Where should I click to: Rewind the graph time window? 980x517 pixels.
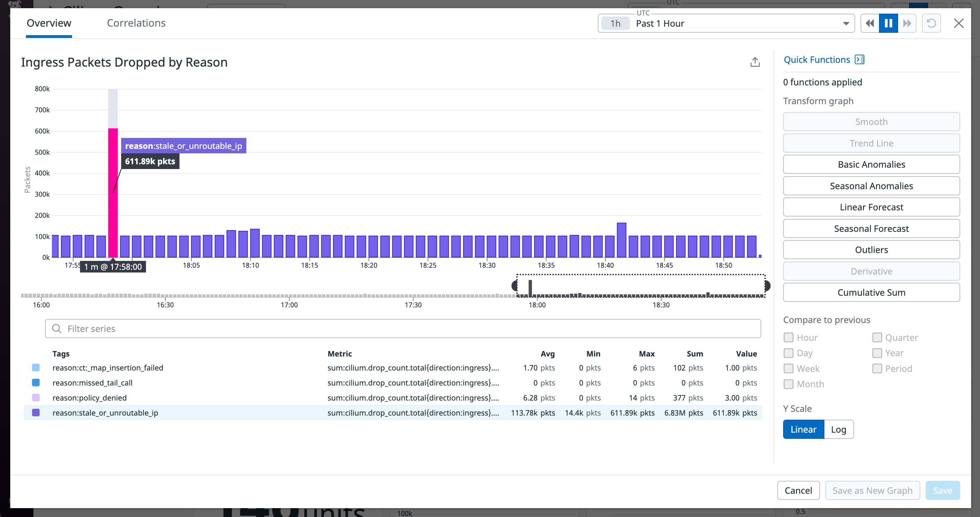click(869, 23)
